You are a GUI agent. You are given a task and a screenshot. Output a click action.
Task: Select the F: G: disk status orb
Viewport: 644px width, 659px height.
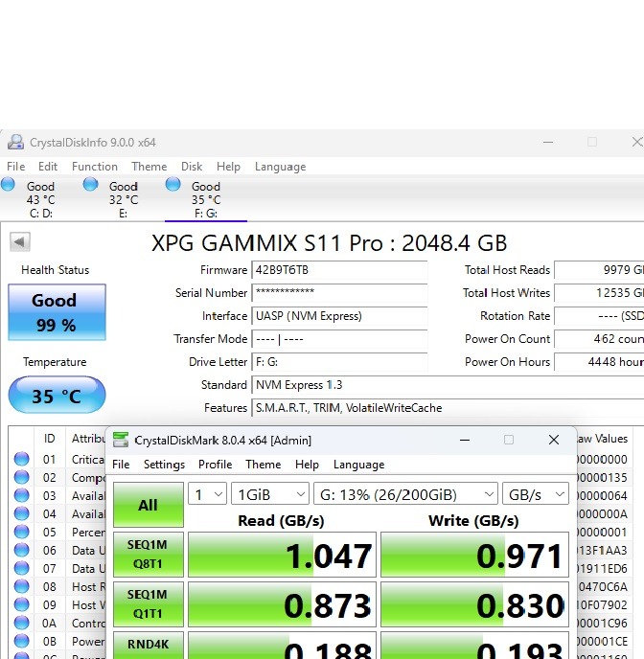click(x=172, y=185)
